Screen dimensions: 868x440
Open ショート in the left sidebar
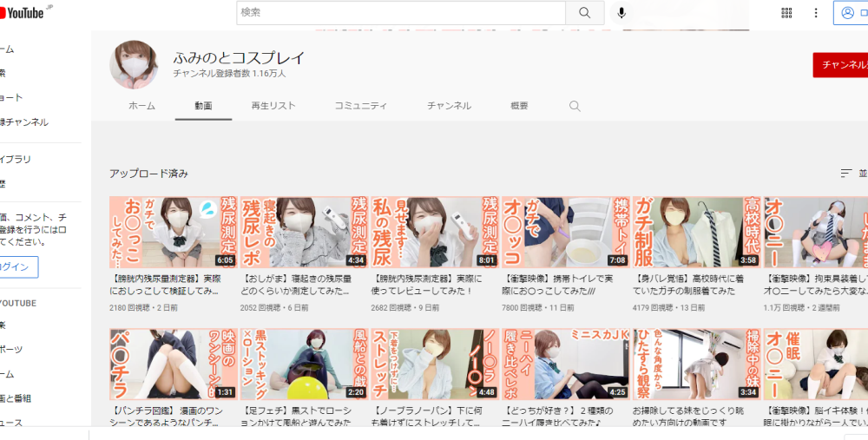point(11,97)
